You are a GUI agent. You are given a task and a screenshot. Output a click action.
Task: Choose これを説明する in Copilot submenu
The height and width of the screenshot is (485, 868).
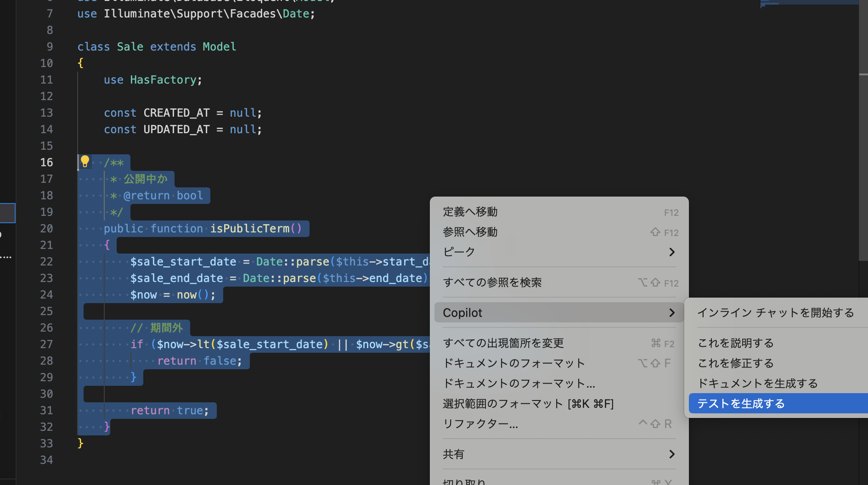(x=736, y=343)
